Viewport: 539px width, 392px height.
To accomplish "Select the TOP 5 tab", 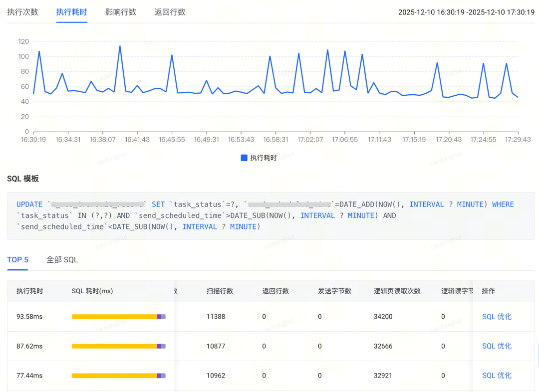I will [17, 260].
